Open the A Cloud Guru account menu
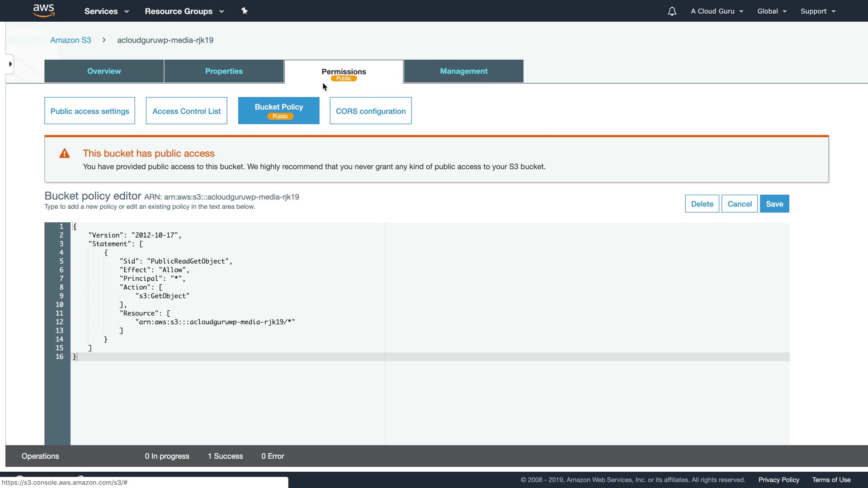This screenshot has height=488, width=868. [x=717, y=11]
